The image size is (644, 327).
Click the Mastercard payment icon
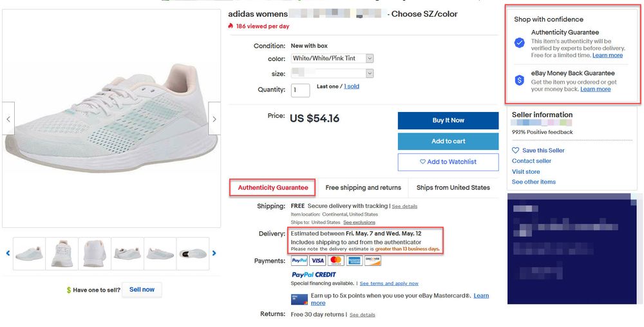[336, 261]
